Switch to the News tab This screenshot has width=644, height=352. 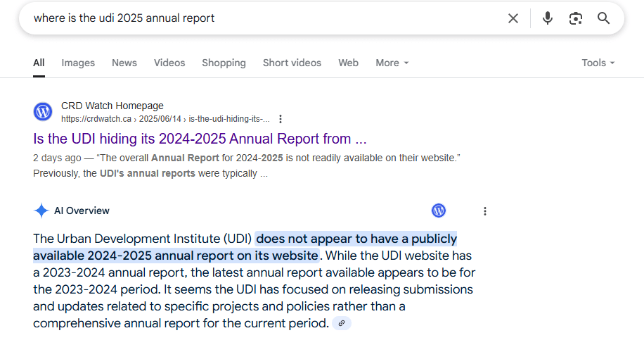124,63
